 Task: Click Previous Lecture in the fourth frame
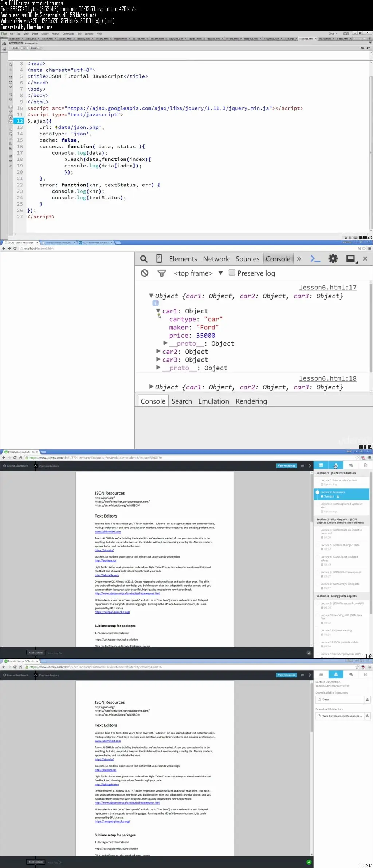click(49, 675)
